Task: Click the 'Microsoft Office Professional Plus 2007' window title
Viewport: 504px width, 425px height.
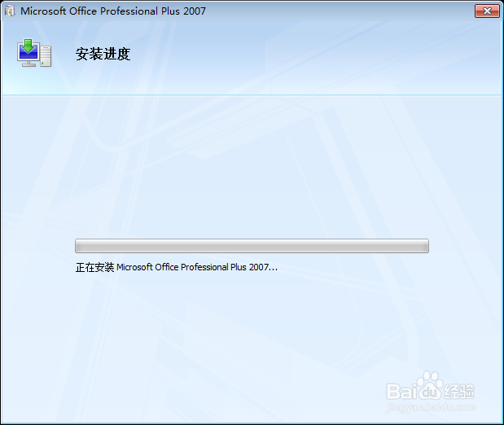Action: point(113,11)
